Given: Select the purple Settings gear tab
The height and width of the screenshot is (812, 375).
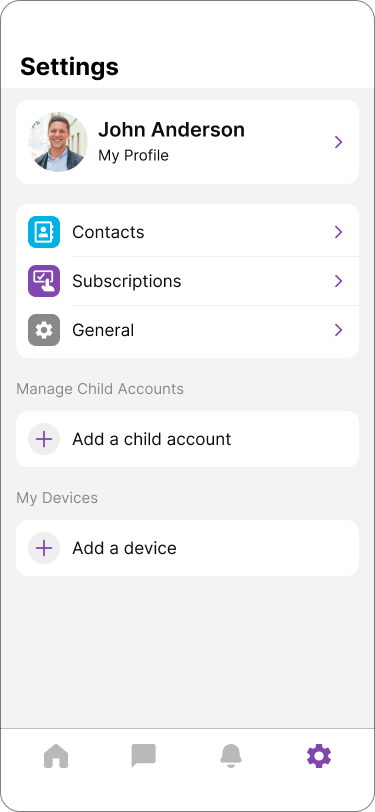Looking at the screenshot, I should pos(319,756).
